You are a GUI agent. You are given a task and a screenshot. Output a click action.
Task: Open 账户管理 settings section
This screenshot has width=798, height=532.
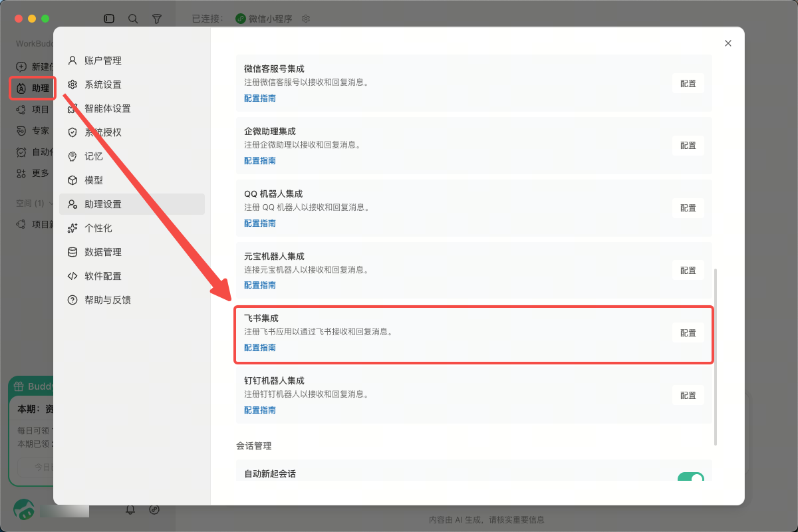tap(132, 61)
